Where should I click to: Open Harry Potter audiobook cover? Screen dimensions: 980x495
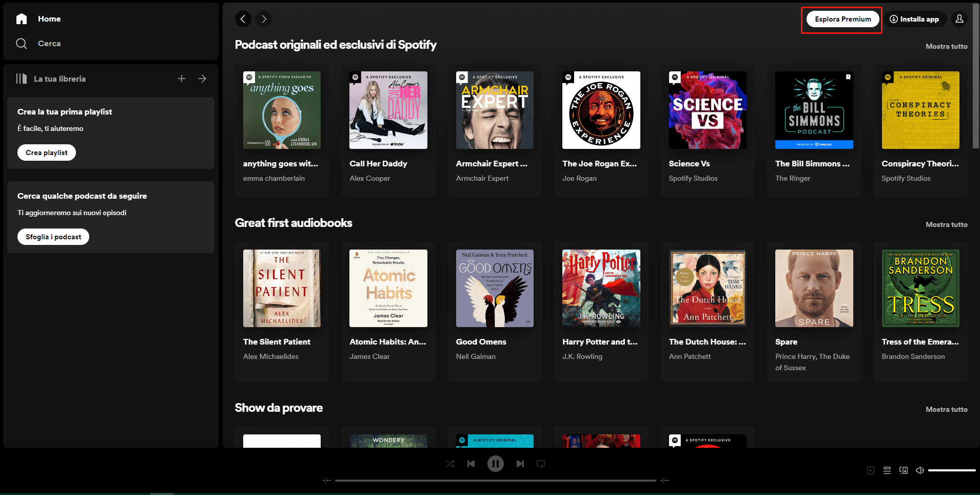click(601, 288)
